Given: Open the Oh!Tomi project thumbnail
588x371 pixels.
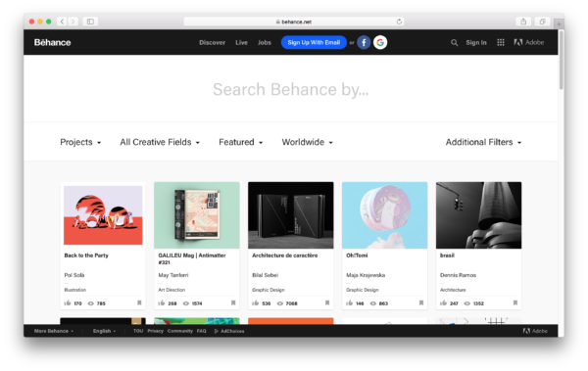Looking at the screenshot, I should pos(385,215).
